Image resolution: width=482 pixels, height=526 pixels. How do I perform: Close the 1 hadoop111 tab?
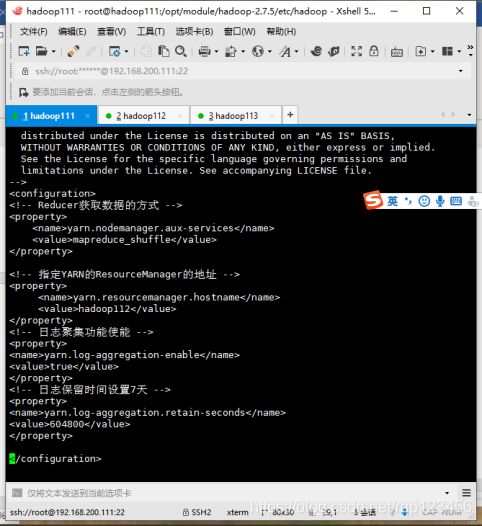click(88, 116)
